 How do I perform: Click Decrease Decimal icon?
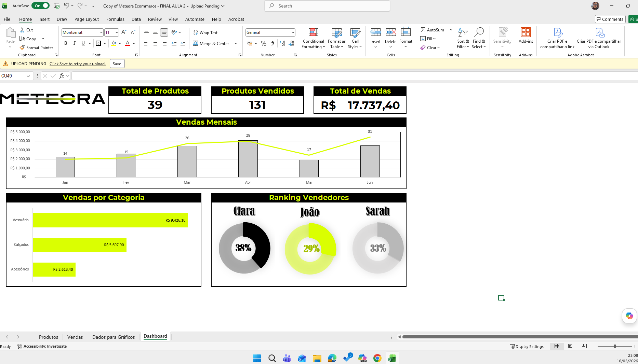[x=291, y=43]
